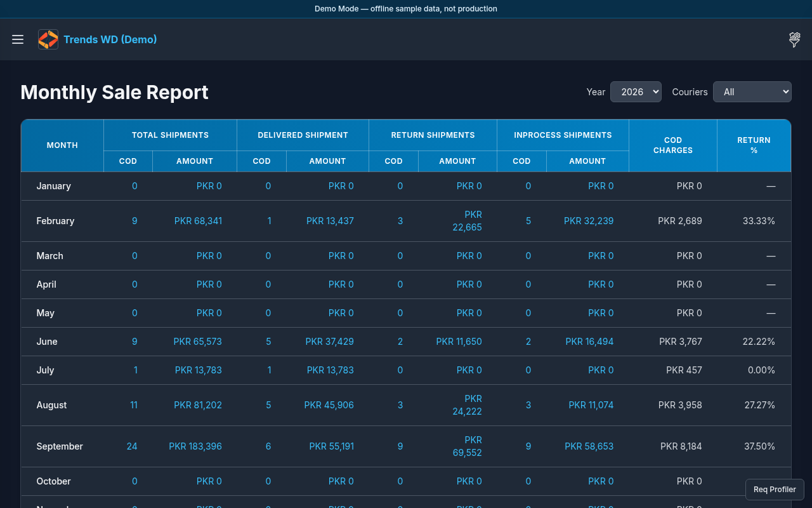Select the April row label
The width and height of the screenshot is (812, 508).
[x=46, y=284]
